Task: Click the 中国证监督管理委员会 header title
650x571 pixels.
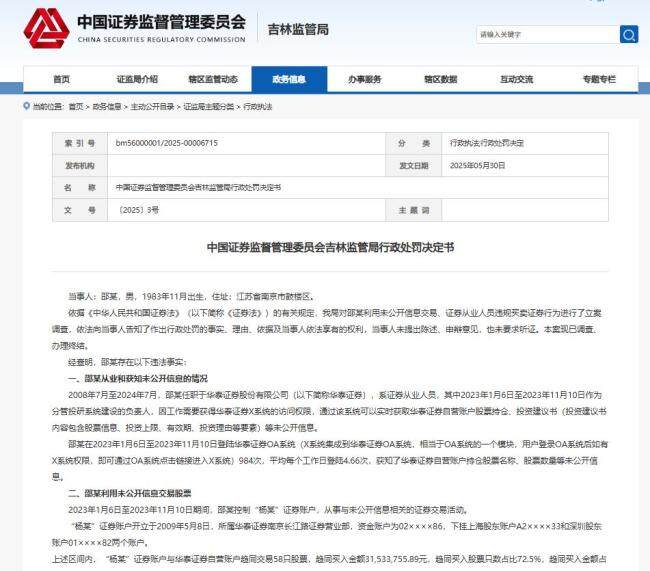Action: pyautogui.click(x=162, y=22)
